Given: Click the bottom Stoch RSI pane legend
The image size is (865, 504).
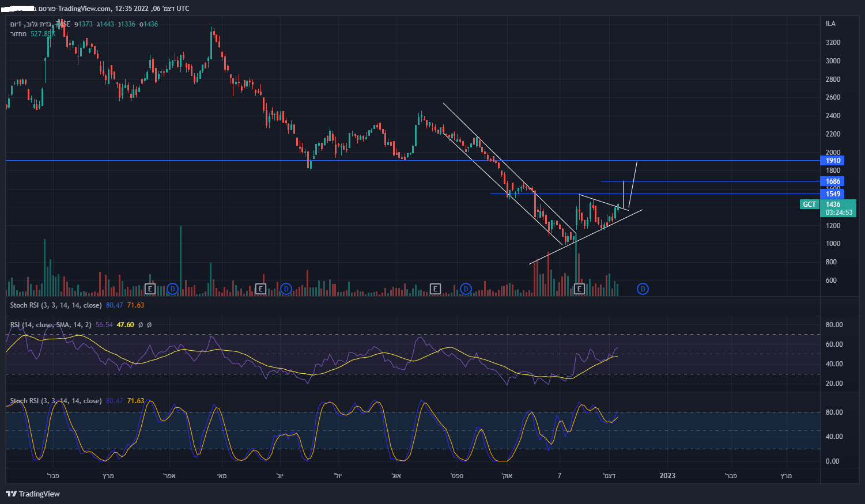Looking at the screenshot, I should (x=56, y=401).
